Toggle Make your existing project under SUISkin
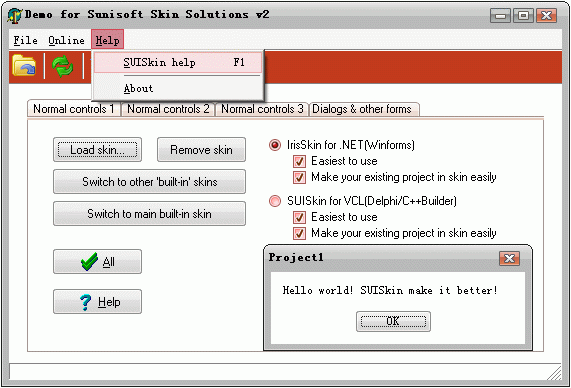Viewport: 571px width, 388px height. 299,233
